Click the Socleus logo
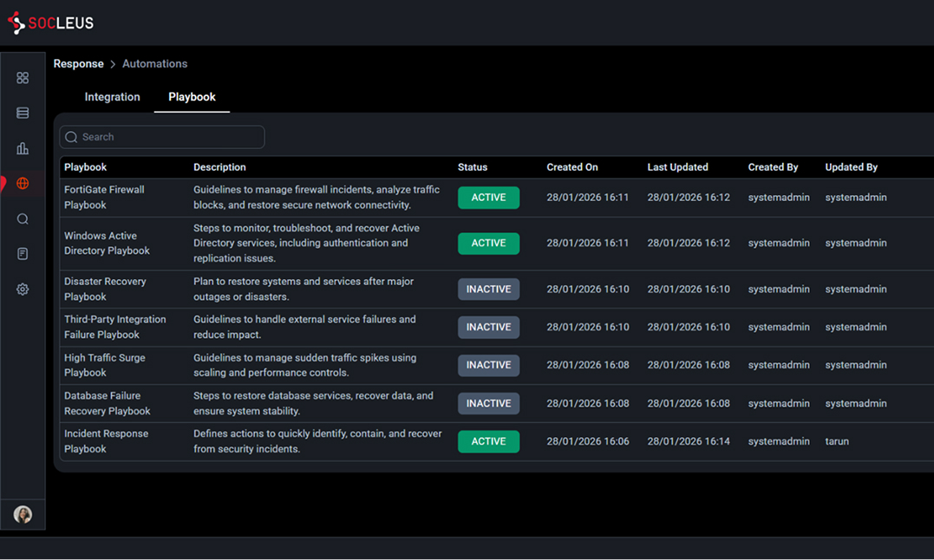934x560 pixels. pyautogui.click(x=50, y=23)
